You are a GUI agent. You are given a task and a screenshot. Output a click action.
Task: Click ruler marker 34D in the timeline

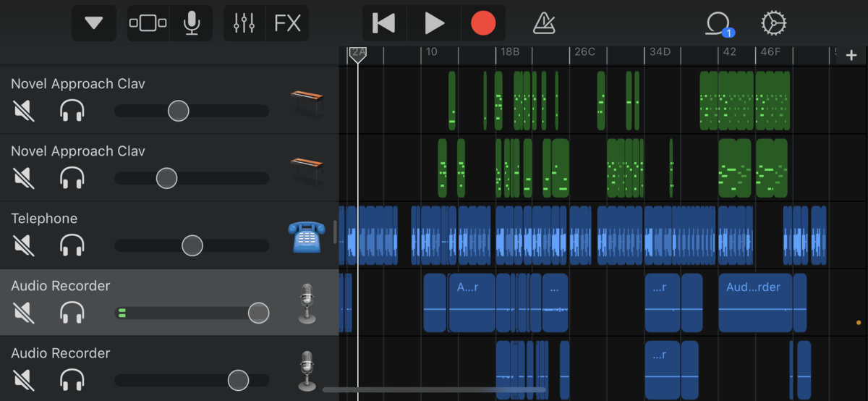pyautogui.click(x=660, y=52)
